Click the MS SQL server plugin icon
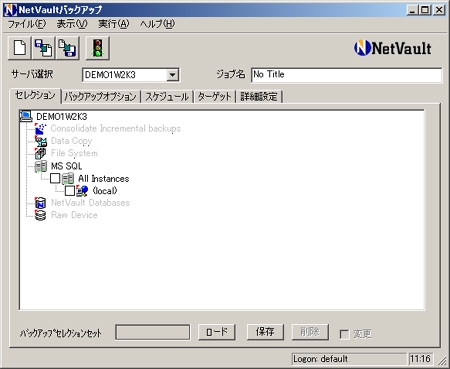Viewport: 450px width, 369px height. coord(41,166)
